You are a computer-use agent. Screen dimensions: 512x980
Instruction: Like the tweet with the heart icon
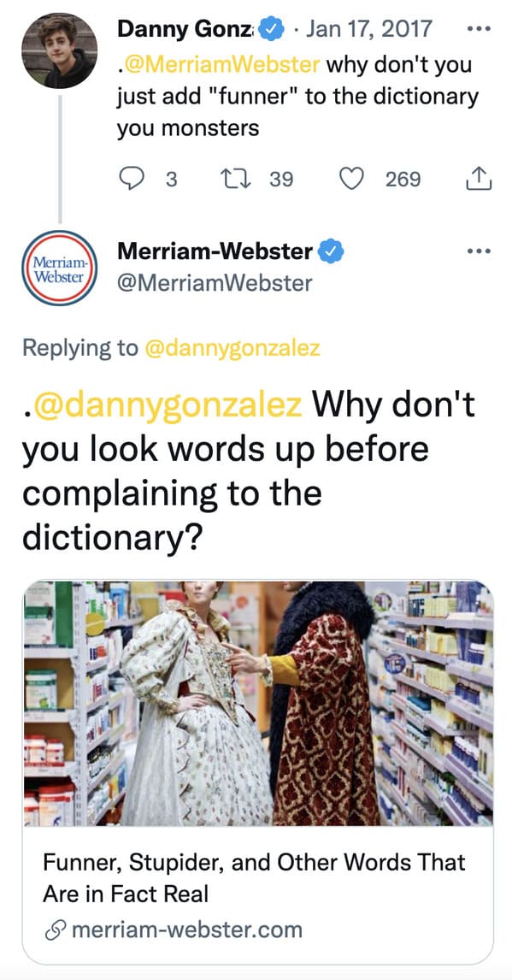pyautogui.click(x=351, y=180)
